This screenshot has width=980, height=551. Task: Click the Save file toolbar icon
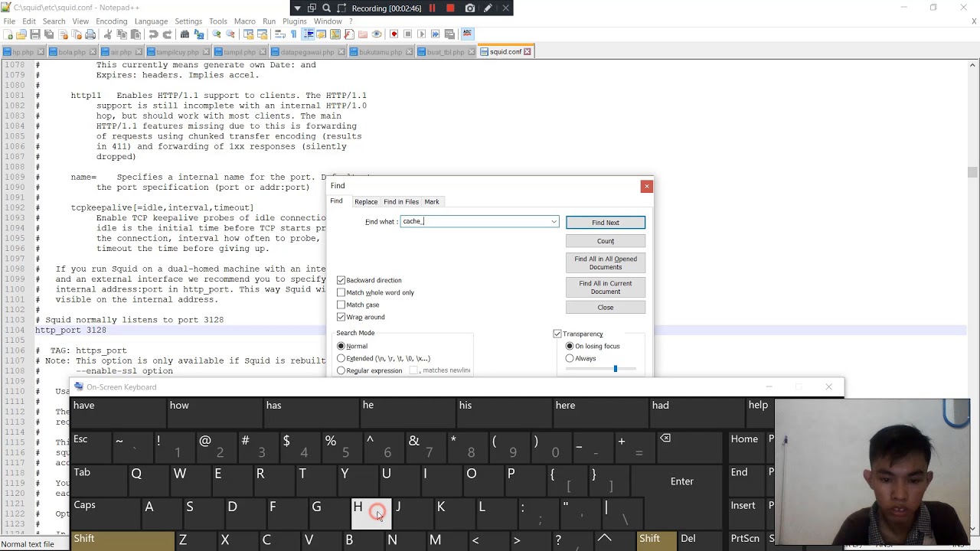(35, 34)
